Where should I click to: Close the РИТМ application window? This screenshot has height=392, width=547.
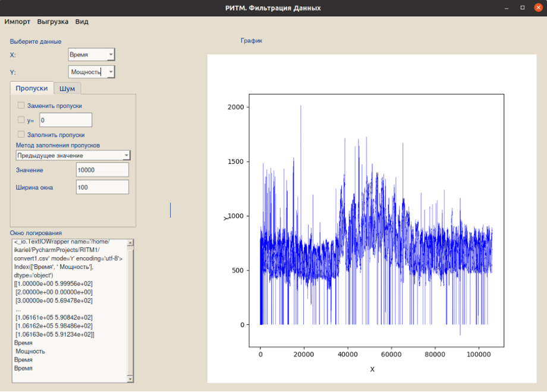click(538, 8)
